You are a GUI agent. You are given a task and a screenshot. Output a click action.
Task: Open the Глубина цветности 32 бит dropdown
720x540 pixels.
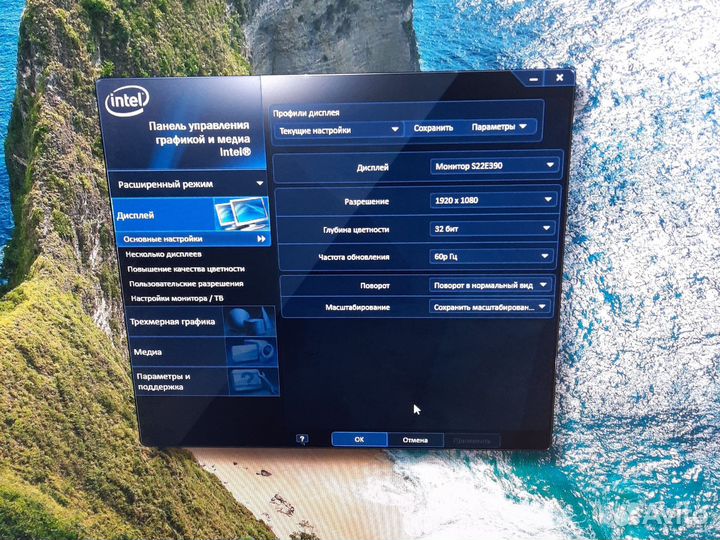[492, 228]
